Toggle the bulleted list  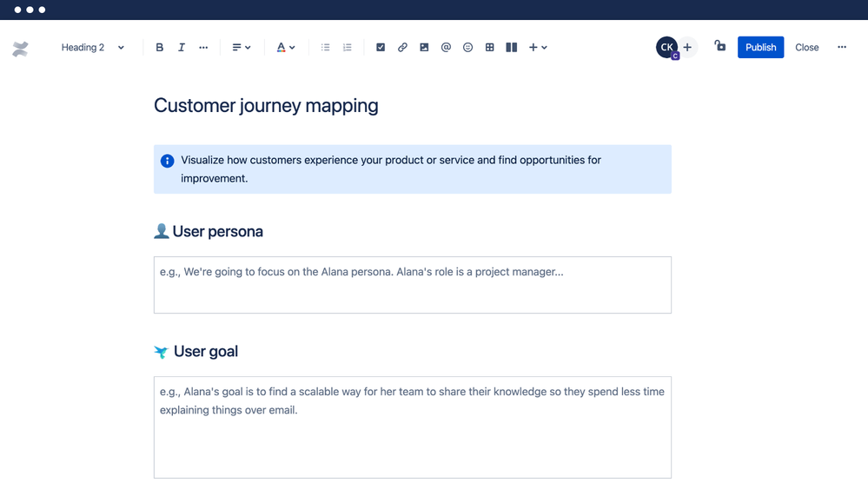coord(325,47)
